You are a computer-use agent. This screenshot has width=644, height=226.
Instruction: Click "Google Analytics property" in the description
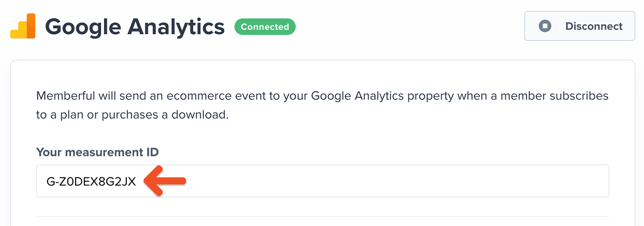click(x=363, y=96)
